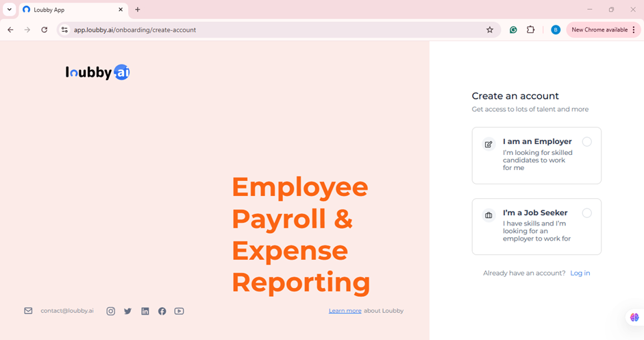The height and width of the screenshot is (340, 644).
Task: Click the contact@loubby.ai email address
Action: [67, 311]
